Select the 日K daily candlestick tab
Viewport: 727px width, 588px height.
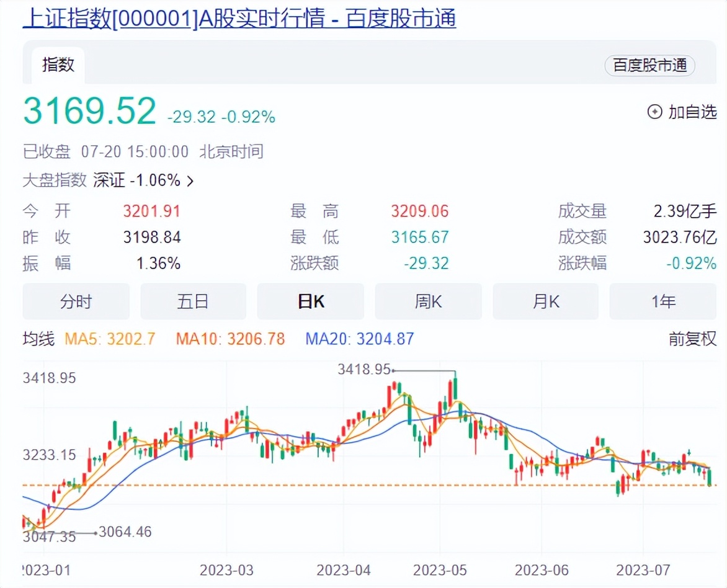click(x=310, y=301)
